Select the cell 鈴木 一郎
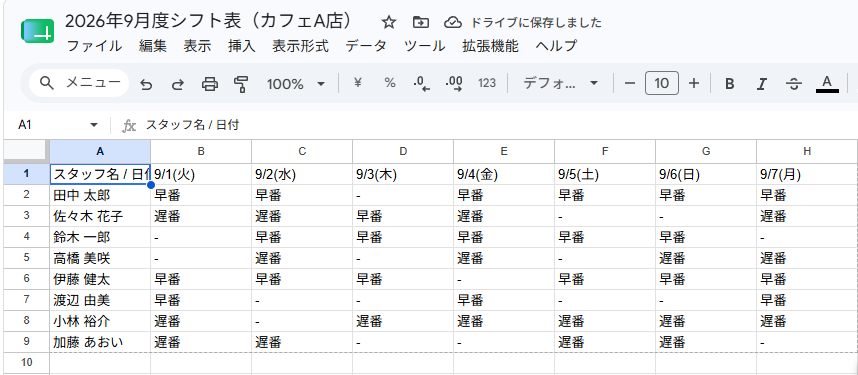 (x=100, y=237)
